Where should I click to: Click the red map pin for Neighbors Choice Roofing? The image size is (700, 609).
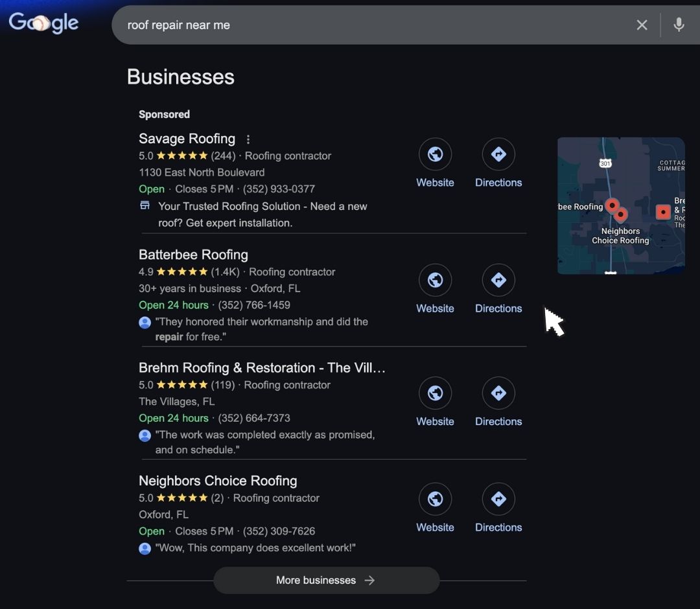coord(620,214)
